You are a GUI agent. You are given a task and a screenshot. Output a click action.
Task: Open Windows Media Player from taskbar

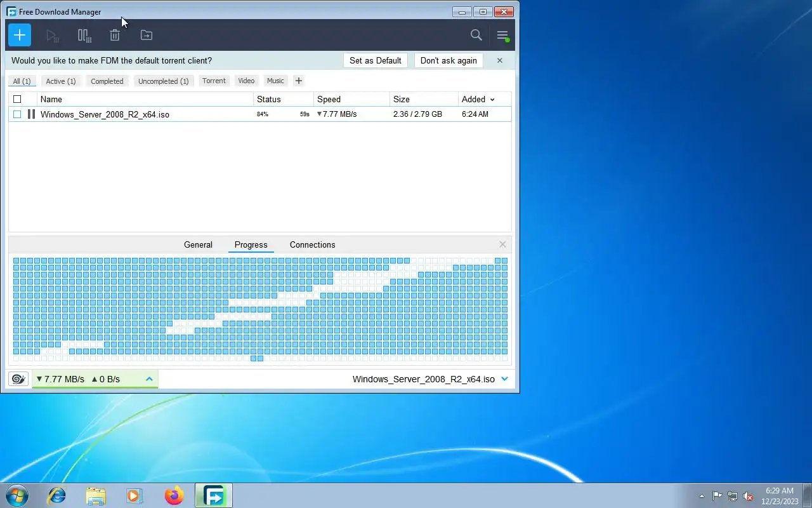134,495
